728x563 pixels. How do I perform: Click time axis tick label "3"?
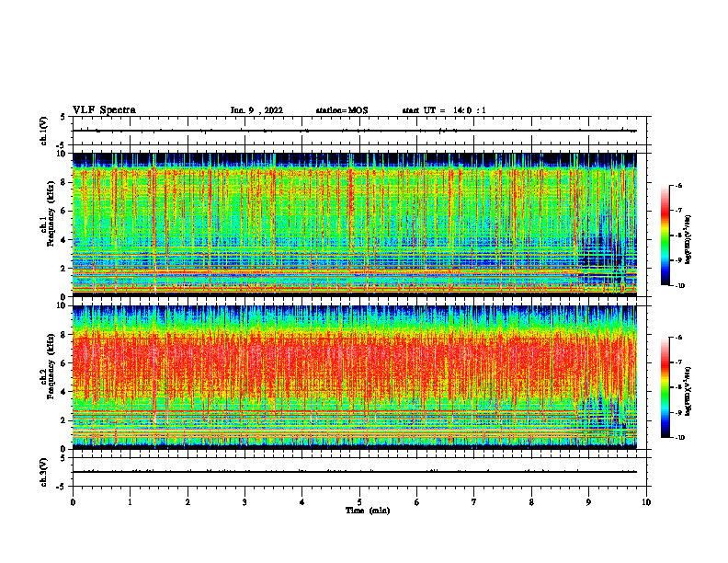[x=245, y=502]
